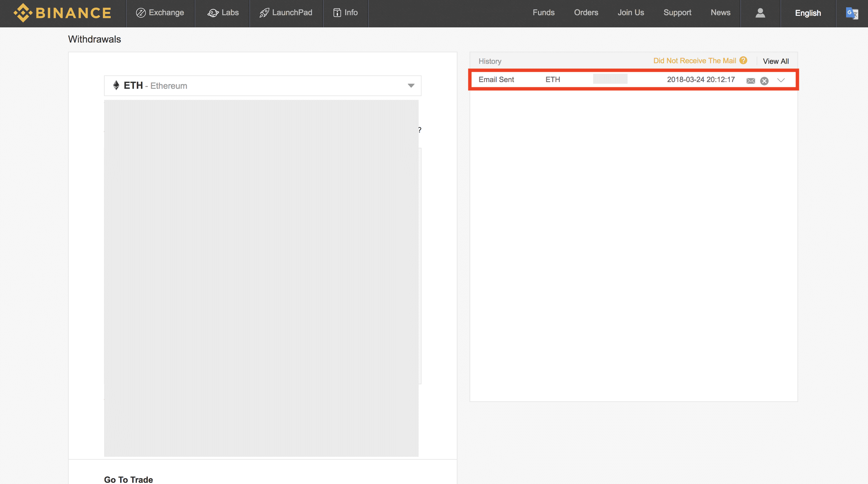Open the Funds menu
The image size is (868, 484).
pos(543,13)
